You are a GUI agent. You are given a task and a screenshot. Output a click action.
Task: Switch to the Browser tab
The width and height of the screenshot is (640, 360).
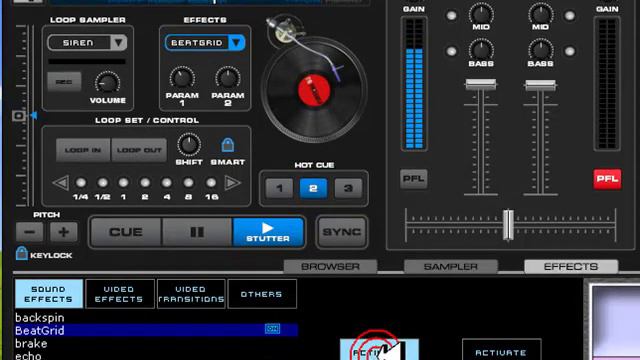330,267
